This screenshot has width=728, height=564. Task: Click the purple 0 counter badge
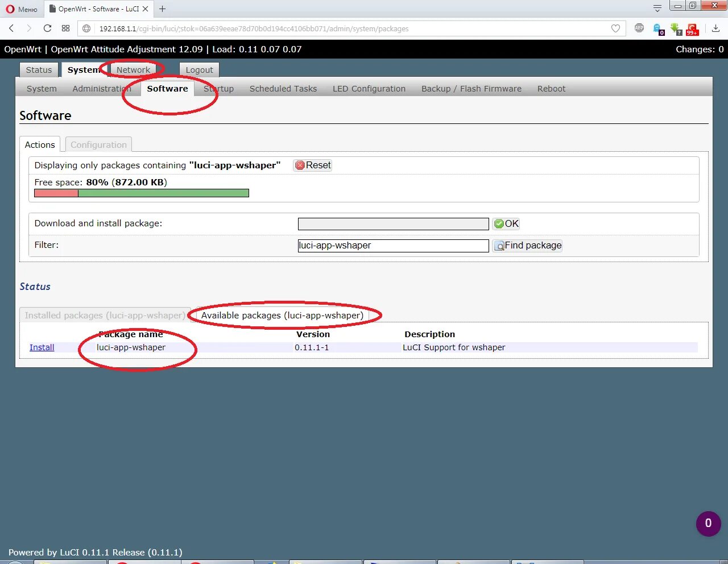tap(708, 523)
